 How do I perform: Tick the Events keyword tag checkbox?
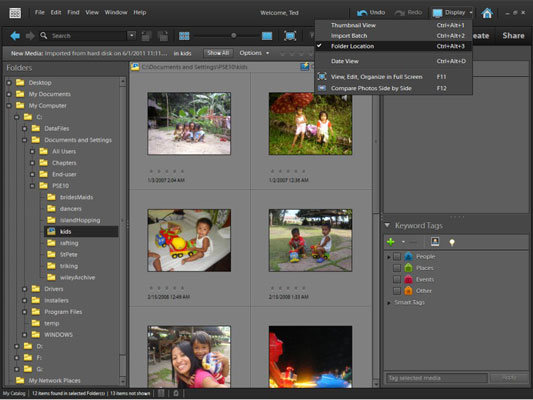[x=397, y=279]
